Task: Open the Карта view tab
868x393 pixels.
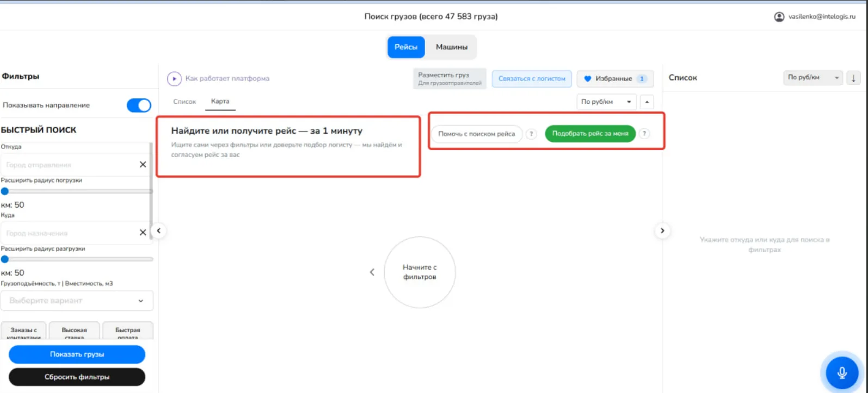Action: coord(220,102)
